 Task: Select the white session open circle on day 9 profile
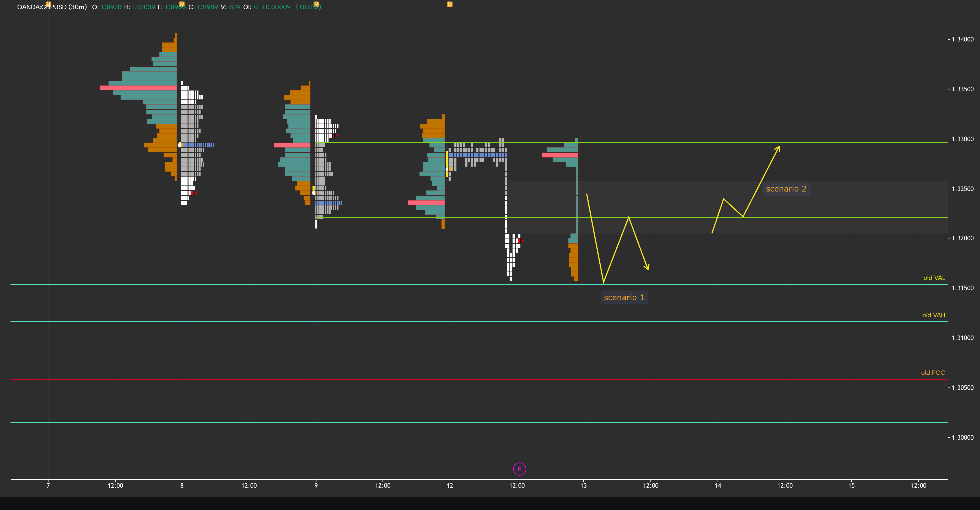[313, 193]
